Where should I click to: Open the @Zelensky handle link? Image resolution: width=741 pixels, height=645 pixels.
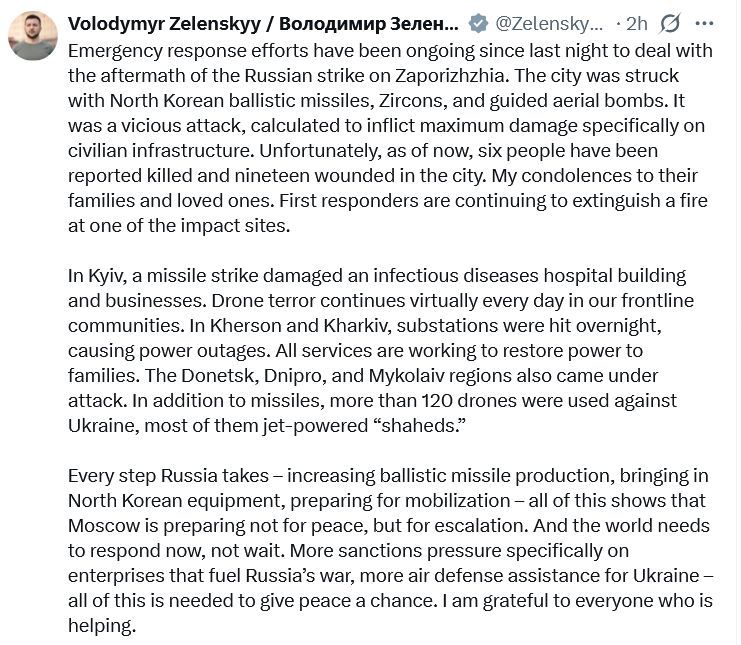pos(549,24)
